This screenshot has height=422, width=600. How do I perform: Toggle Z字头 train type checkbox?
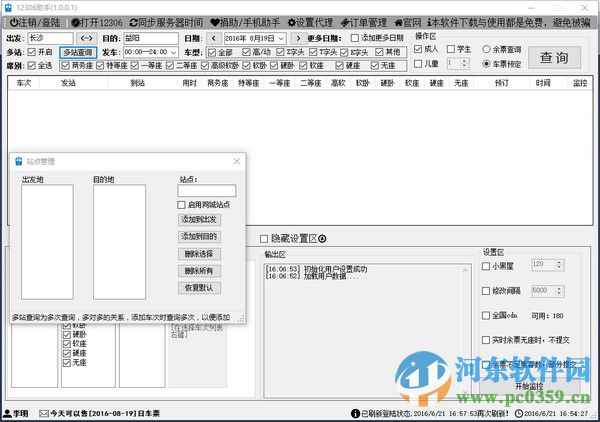click(x=280, y=52)
